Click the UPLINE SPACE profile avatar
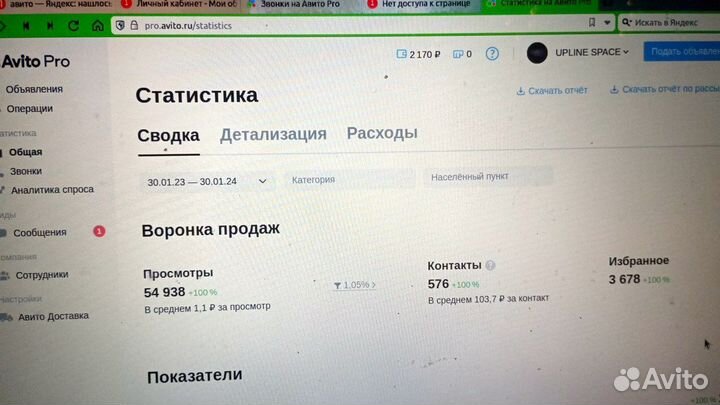 point(537,53)
